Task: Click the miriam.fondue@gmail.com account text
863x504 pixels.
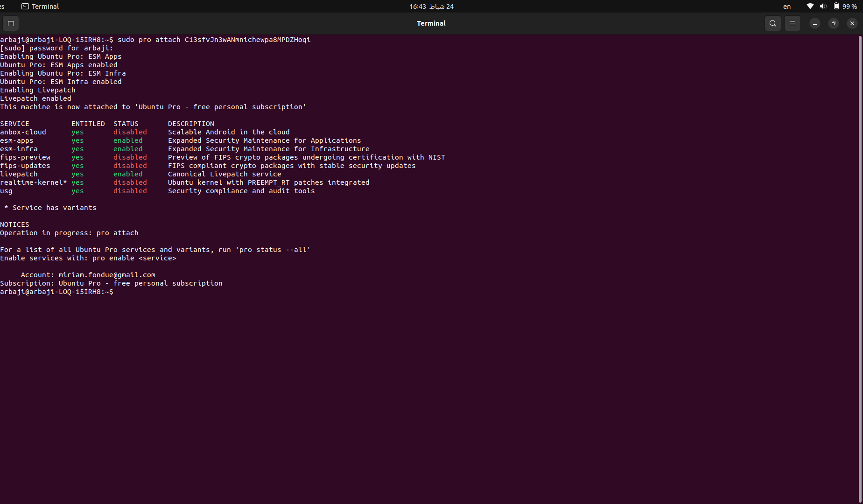Action: click(107, 275)
